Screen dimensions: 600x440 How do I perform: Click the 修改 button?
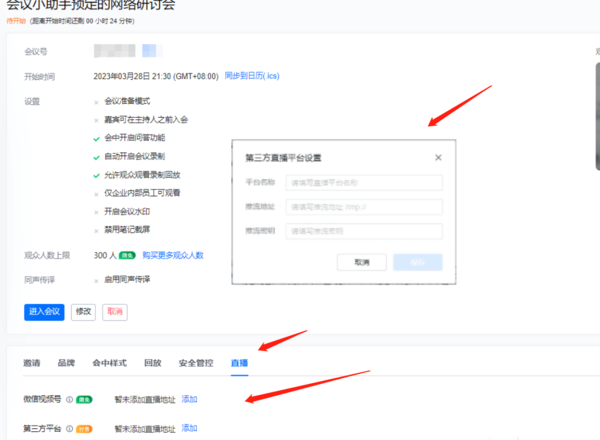click(83, 312)
